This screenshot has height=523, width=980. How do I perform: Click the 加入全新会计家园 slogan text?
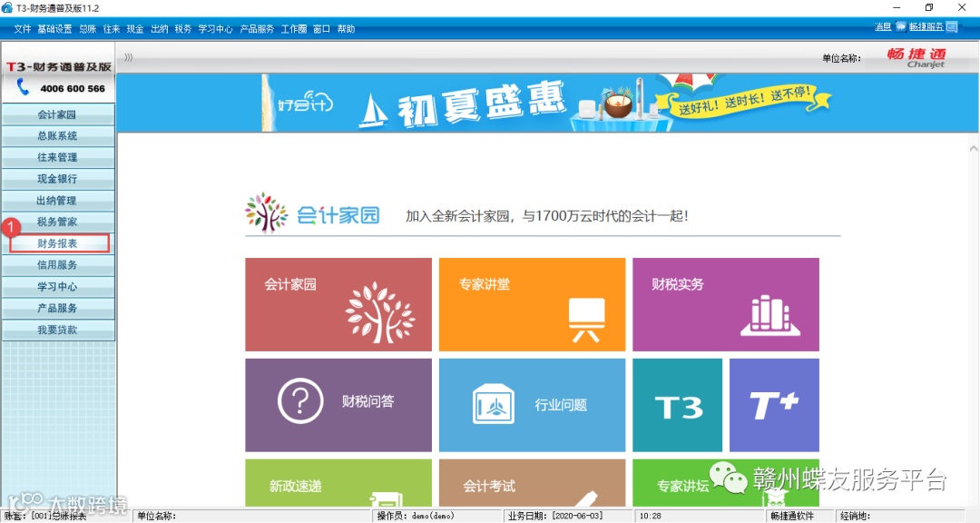(x=547, y=216)
